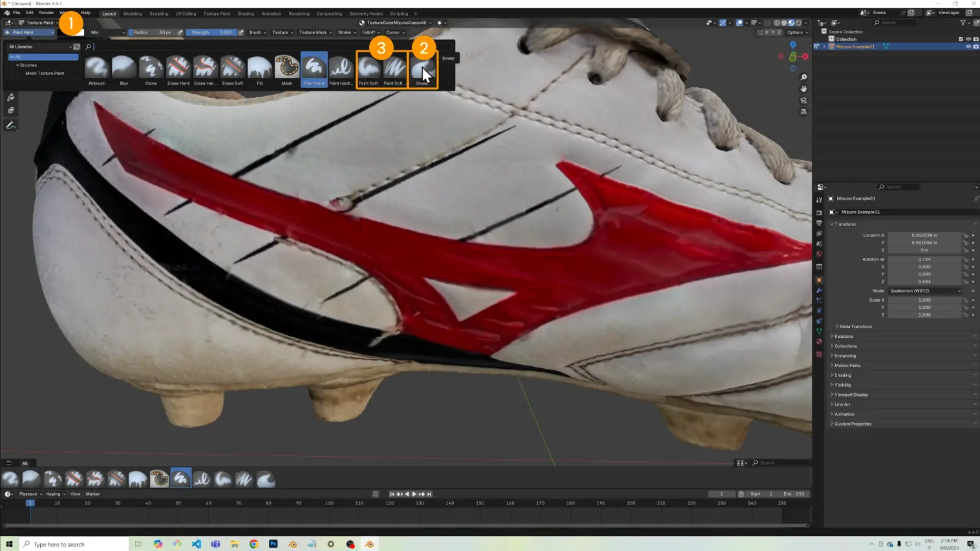Hide Mizuno Example01 with its eye icon

968,47
